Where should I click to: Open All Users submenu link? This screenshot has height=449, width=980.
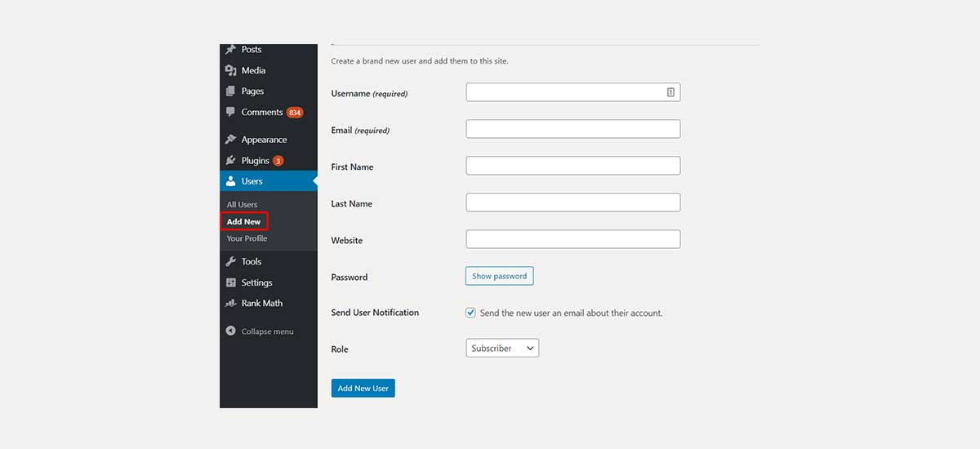[x=242, y=204]
